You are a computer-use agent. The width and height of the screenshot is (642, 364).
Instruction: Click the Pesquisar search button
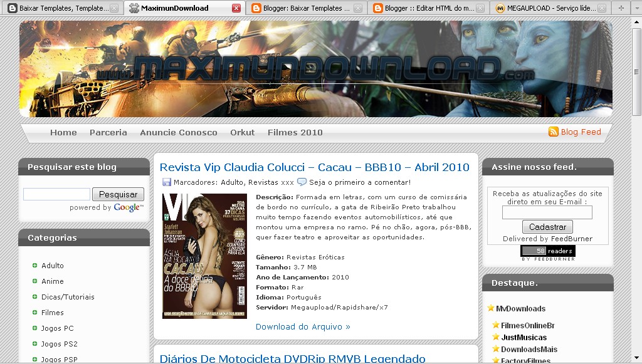(x=118, y=194)
